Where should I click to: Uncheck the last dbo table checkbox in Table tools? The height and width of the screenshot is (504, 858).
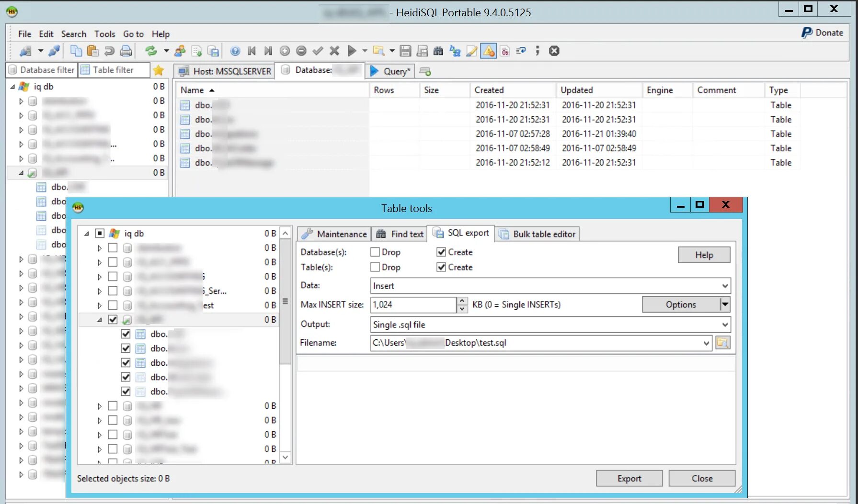click(x=126, y=391)
